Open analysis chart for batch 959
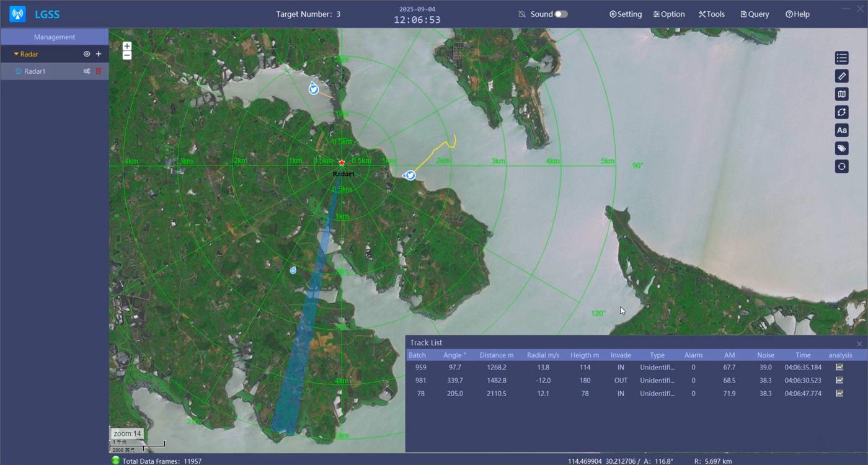Image resolution: width=868 pixels, height=465 pixels. click(839, 367)
